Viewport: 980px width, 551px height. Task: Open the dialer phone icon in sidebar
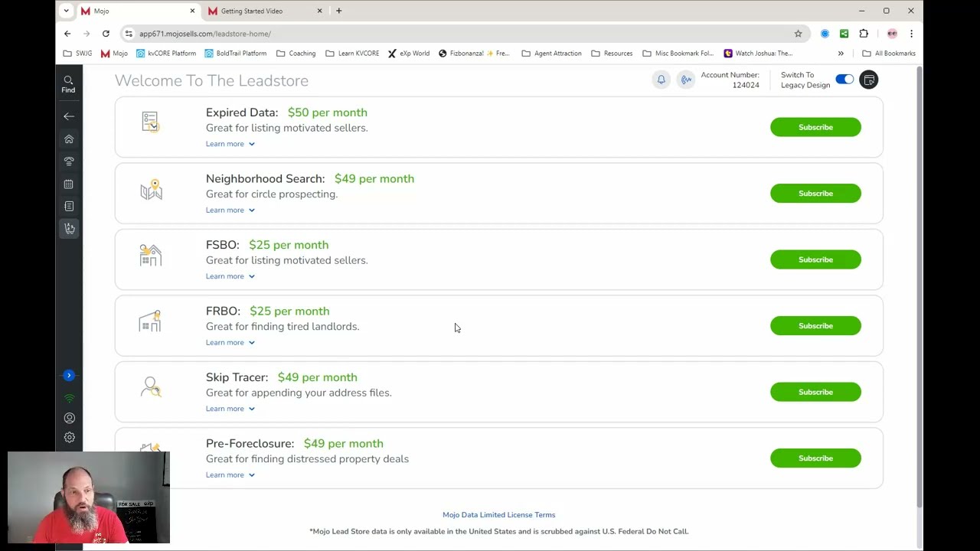[69, 161]
